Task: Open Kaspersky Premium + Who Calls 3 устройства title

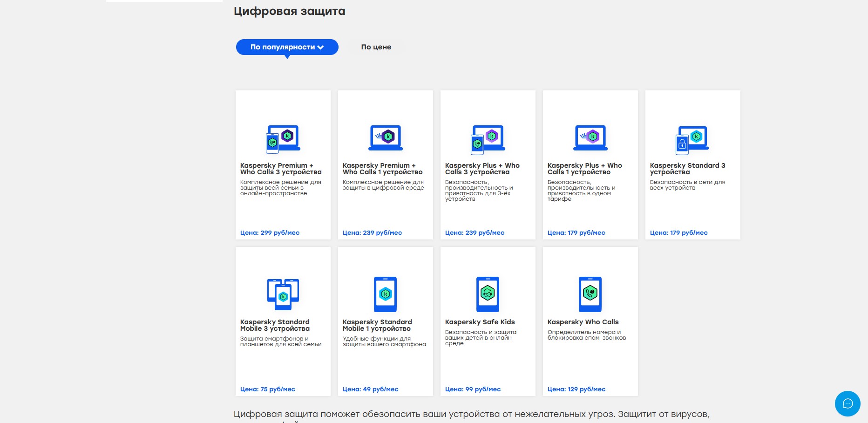Action: (281, 169)
